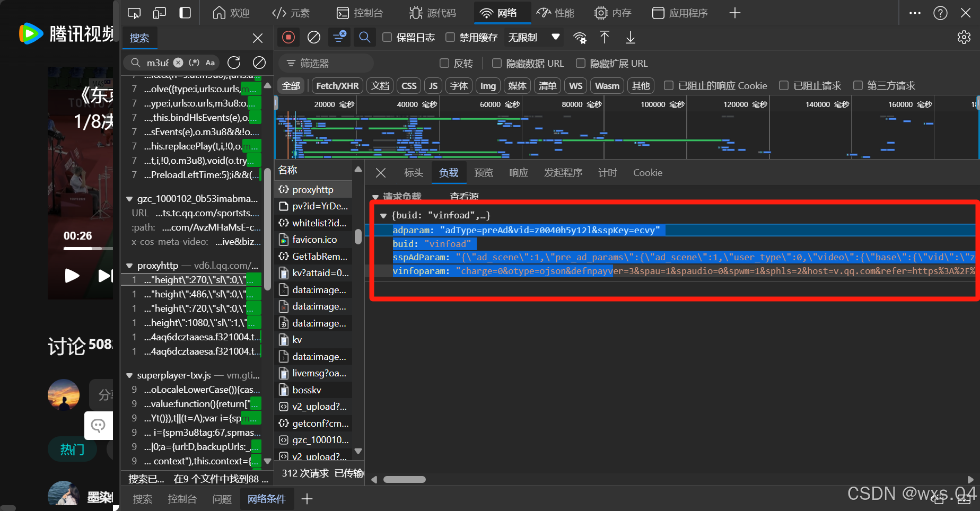Open the 计时 timing tab
The image size is (980, 511).
(x=608, y=173)
